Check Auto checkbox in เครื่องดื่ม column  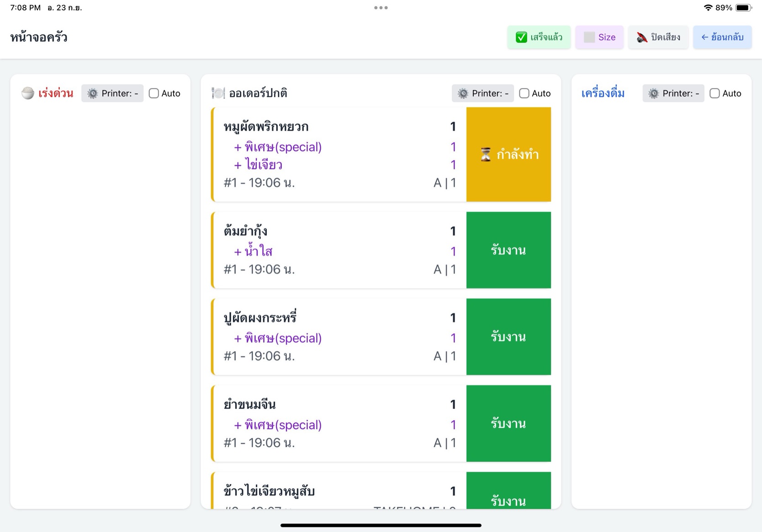(x=714, y=94)
